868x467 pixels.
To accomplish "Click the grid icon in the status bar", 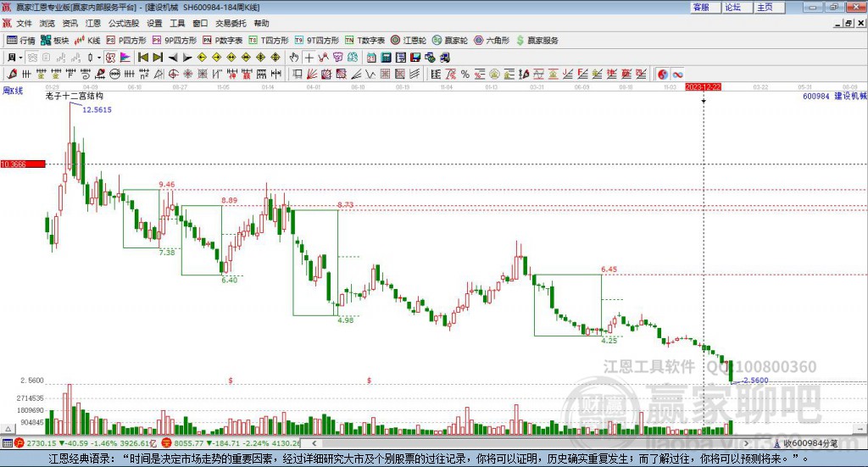I will [7, 443].
